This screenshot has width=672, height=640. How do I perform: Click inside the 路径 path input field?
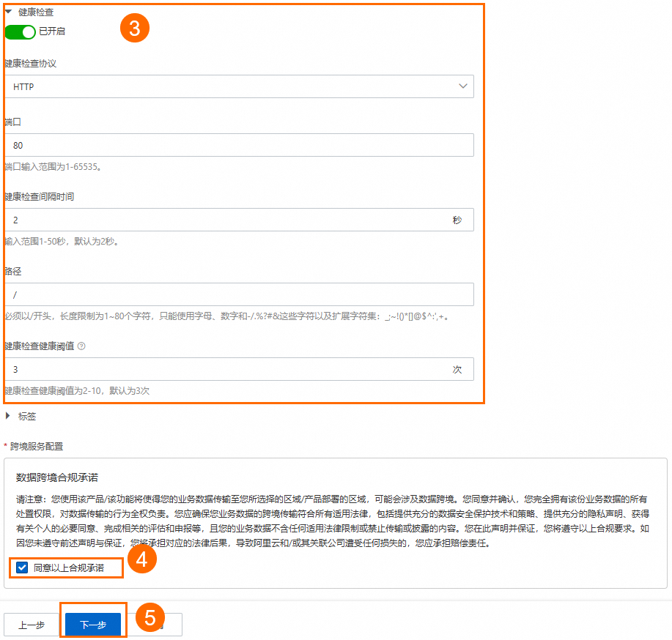[238, 294]
